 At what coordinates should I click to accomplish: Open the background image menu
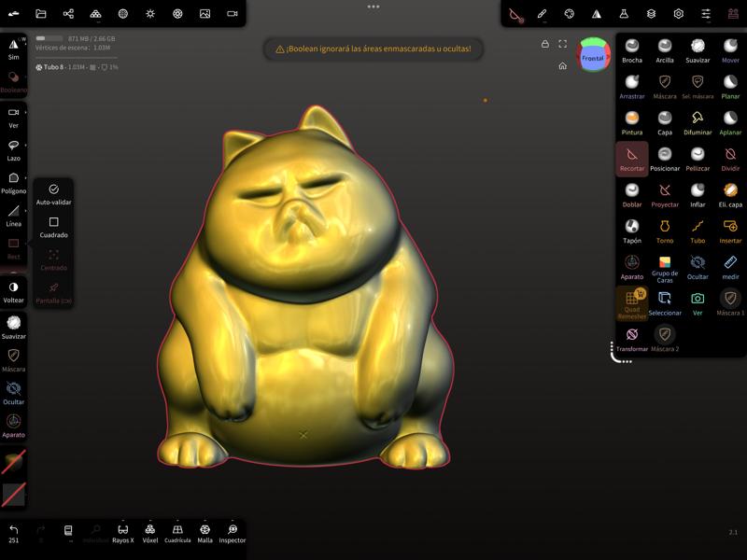click(x=204, y=14)
